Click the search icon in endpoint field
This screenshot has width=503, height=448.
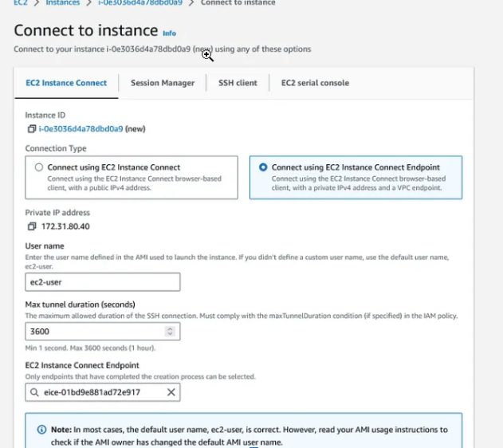(x=34, y=392)
